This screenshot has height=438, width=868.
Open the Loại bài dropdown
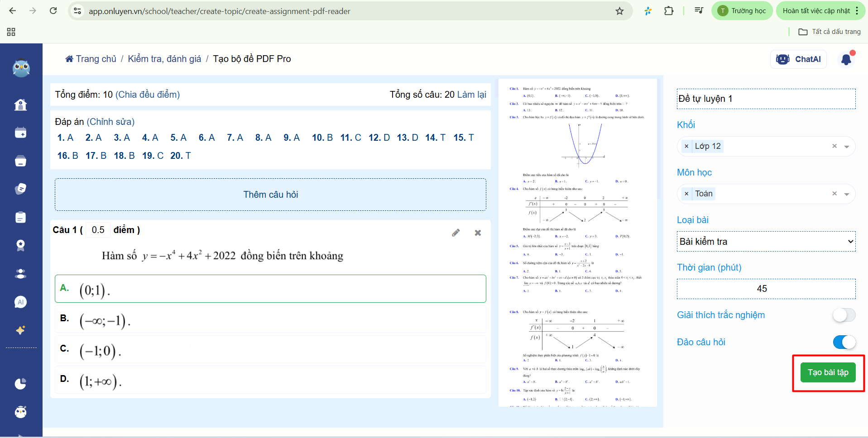[766, 242]
